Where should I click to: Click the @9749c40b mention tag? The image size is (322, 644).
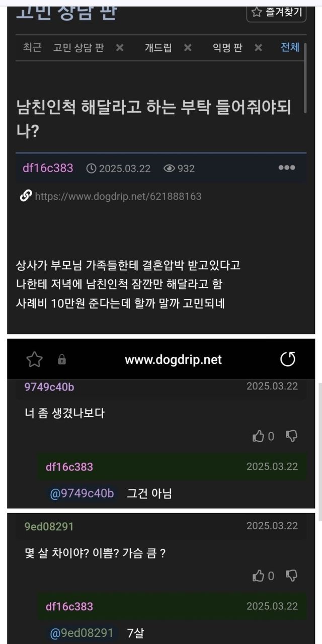click(x=82, y=494)
